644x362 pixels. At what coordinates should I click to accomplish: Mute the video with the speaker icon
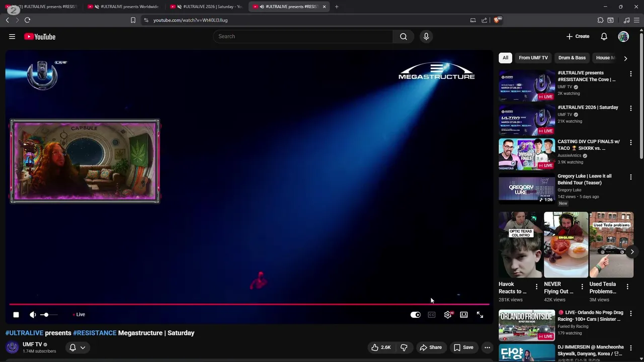click(x=33, y=315)
